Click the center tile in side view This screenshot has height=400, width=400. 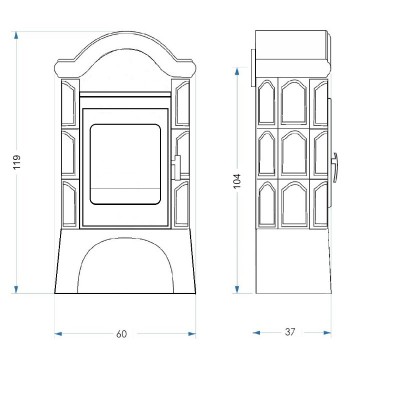294,153
